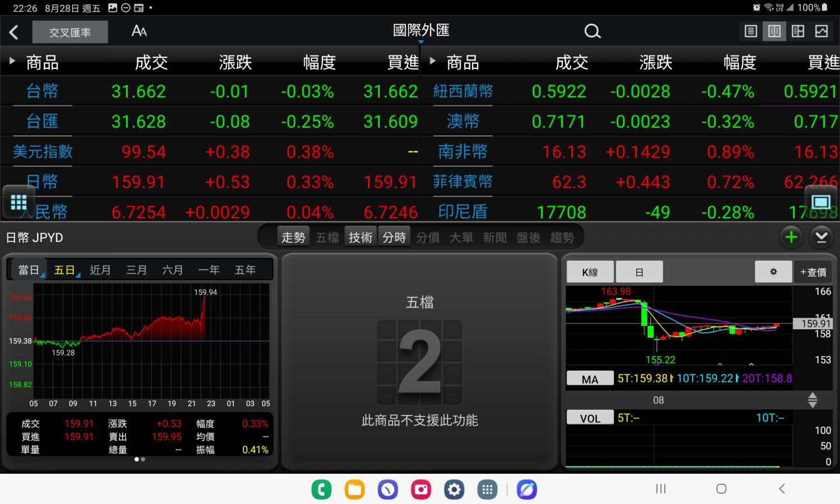Viewport: 840px width, 504px height.
Task: Switch to single-column list layout icon
Action: [751, 31]
